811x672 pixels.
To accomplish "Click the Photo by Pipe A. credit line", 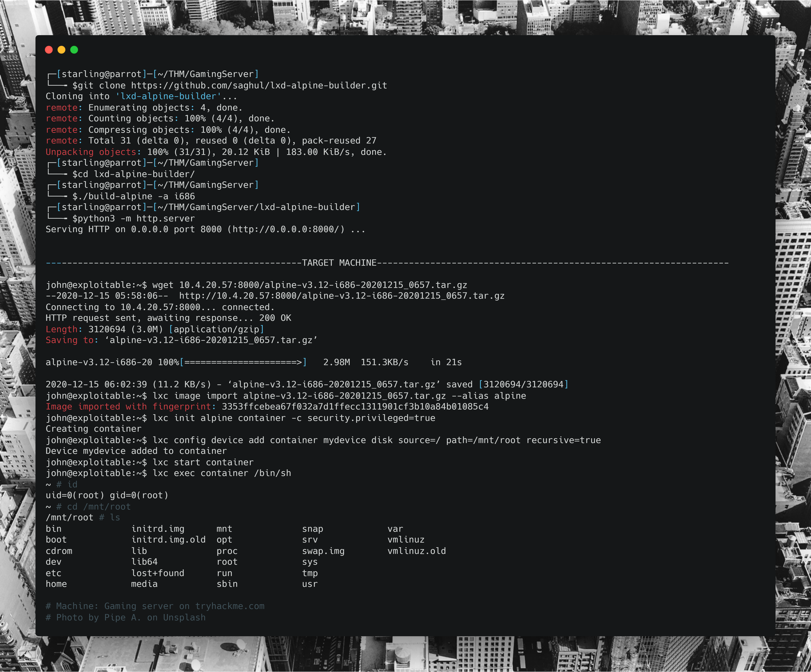I will 125,618.
